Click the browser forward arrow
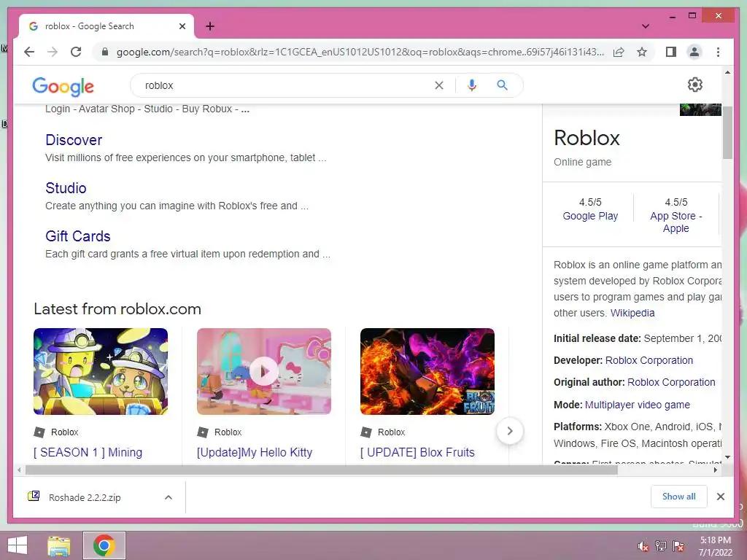This screenshot has height=560, width=747. click(53, 52)
